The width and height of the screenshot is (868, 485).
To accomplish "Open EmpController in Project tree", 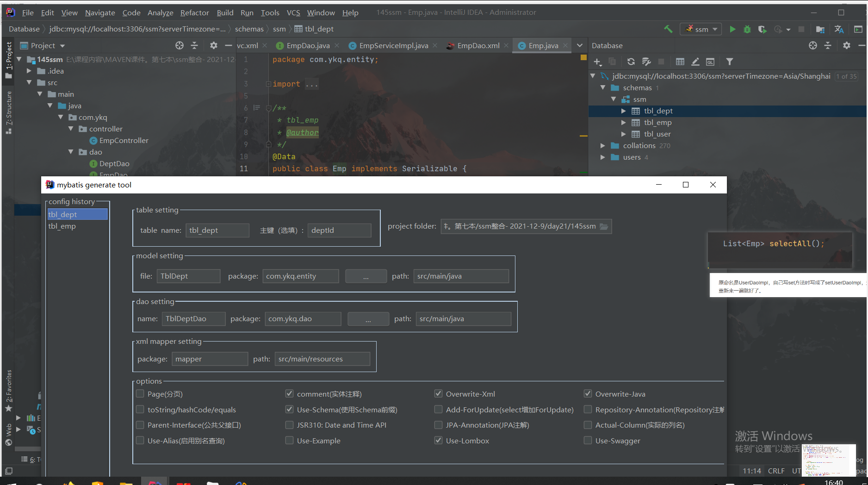I will (x=124, y=140).
